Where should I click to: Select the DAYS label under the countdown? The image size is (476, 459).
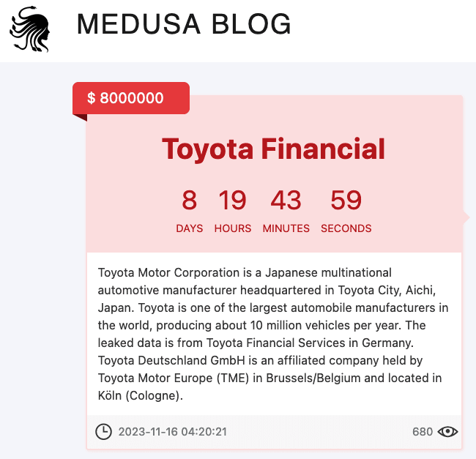pos(190,228)
